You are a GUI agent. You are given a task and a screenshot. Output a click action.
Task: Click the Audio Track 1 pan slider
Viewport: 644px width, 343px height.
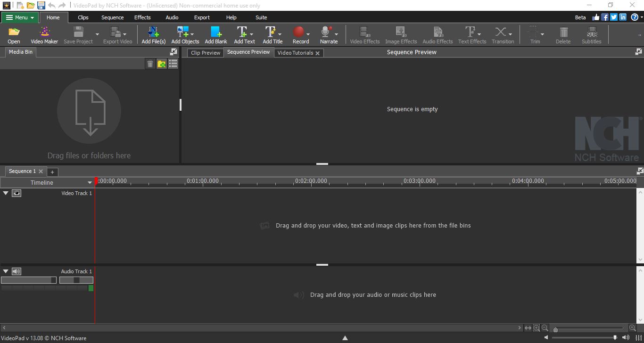76,280
